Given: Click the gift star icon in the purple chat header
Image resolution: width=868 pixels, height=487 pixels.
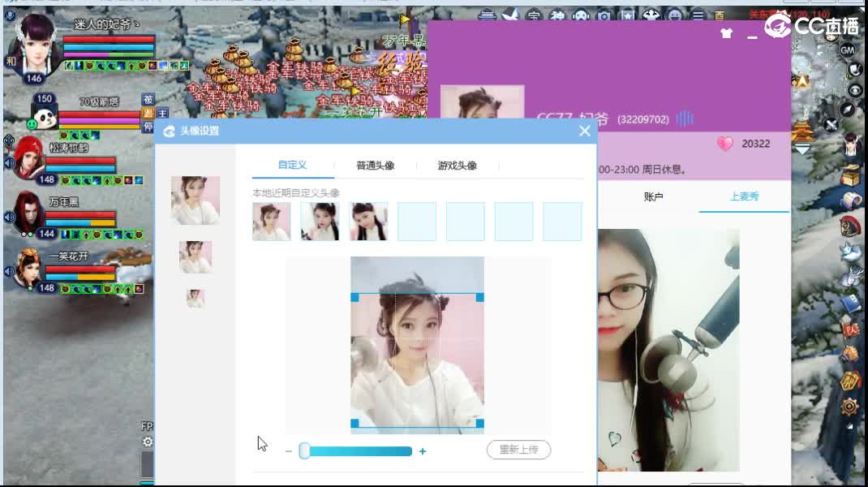Looking at the screenshot, I should tap(726, 33).
